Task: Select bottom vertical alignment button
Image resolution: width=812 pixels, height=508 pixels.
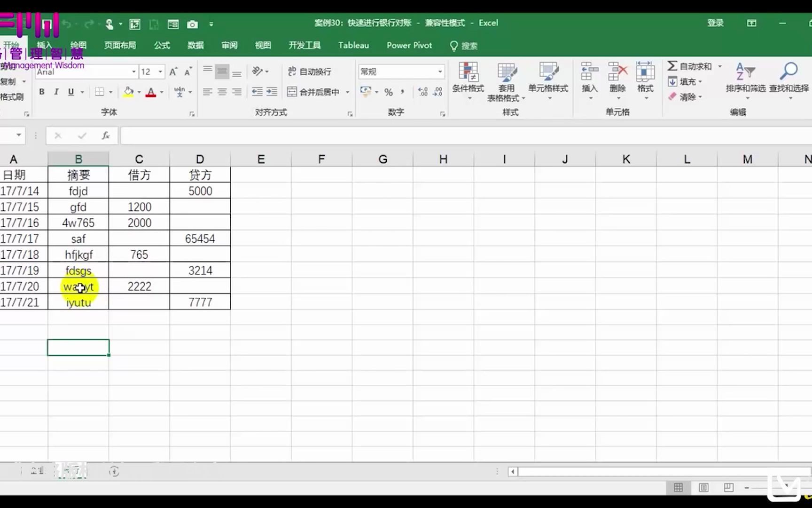Action: tap(237, 71)
